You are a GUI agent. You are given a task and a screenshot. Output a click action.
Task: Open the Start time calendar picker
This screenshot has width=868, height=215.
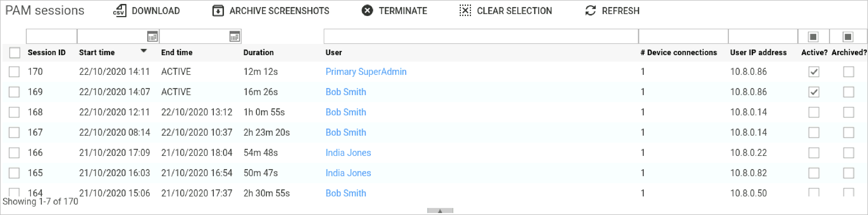tap(152, 37)
